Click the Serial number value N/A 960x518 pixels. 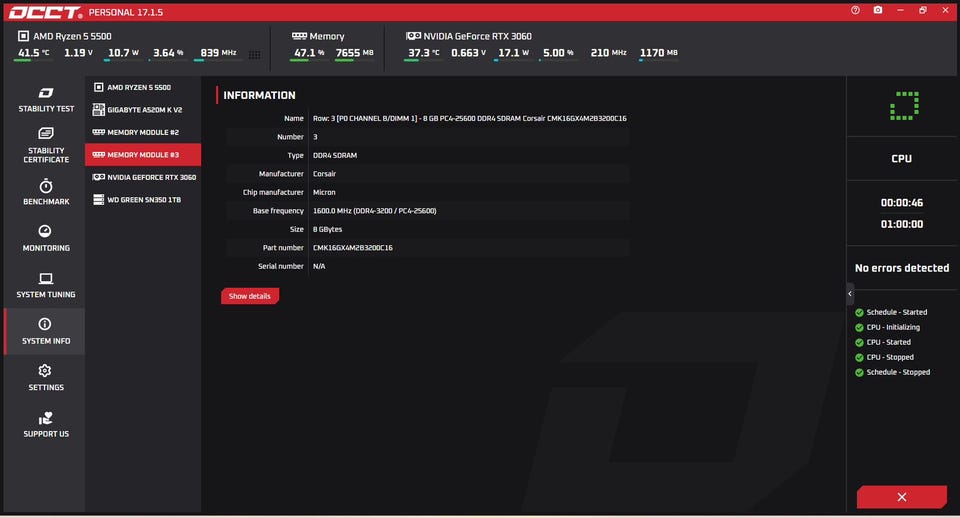(319, 266)
